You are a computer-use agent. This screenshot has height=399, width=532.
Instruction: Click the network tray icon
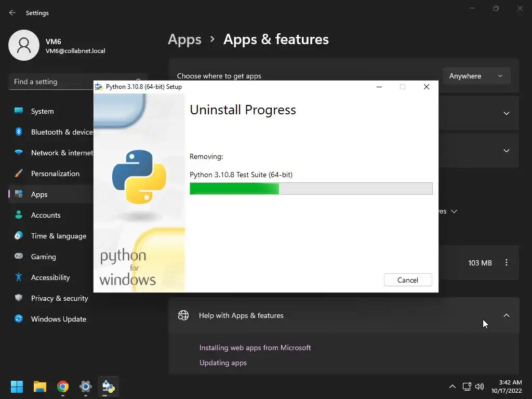pyautogui.click(x=467, y=387)
